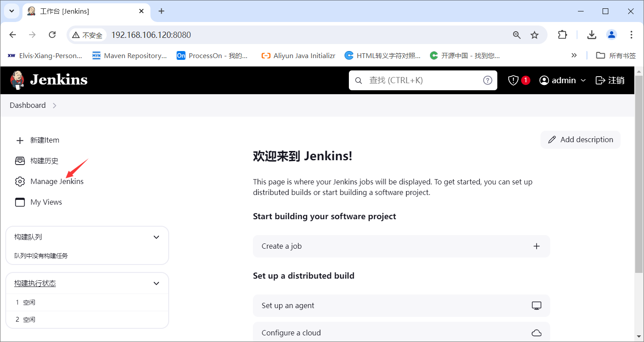Select the 工作台 [Jenkins] browser tab
Screen dimensions: 644x342
point(86,12)
